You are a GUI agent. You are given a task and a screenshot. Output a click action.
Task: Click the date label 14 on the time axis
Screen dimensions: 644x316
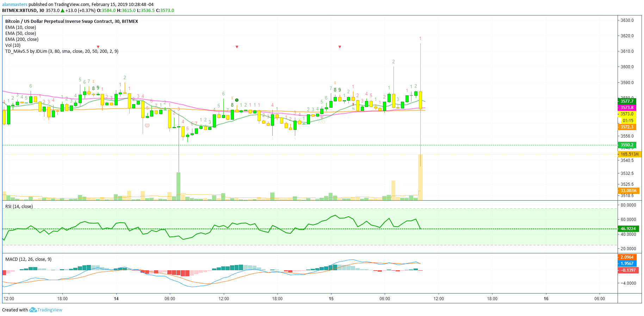[x=116, y=299]
